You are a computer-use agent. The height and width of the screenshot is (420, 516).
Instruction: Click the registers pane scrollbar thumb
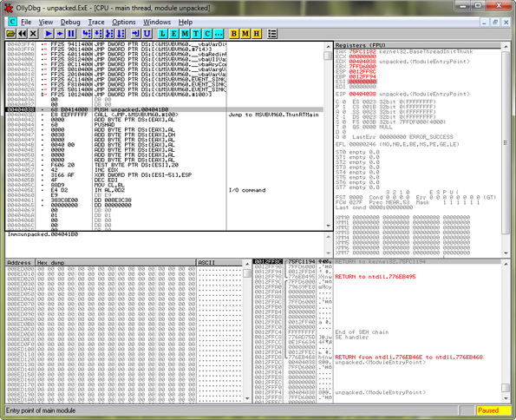point(506,143)
